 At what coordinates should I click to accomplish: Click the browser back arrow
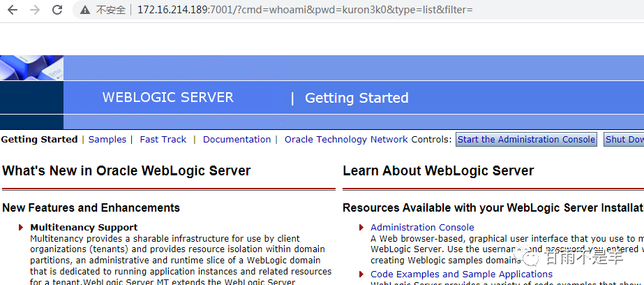(x=13, y=10)
